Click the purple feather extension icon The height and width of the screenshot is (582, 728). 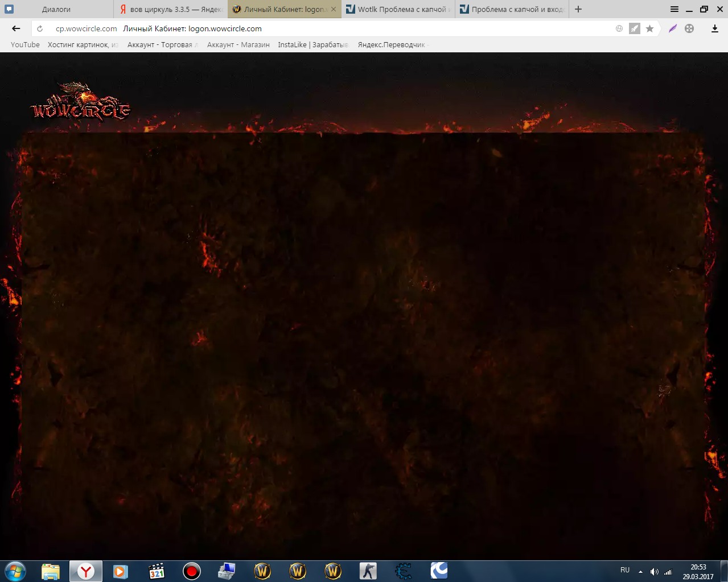tap(673, 28)
